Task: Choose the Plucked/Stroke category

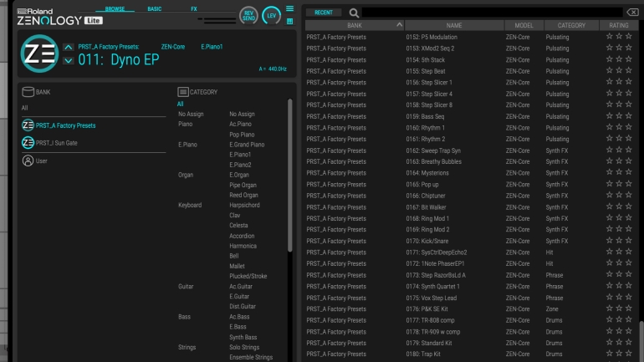Action: coord(248,276)
